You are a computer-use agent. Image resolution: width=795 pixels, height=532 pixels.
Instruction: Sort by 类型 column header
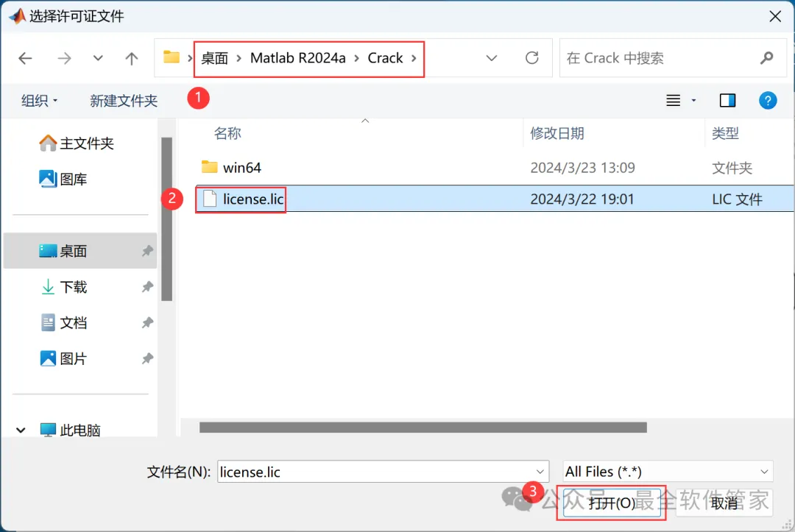click(725, 133)
